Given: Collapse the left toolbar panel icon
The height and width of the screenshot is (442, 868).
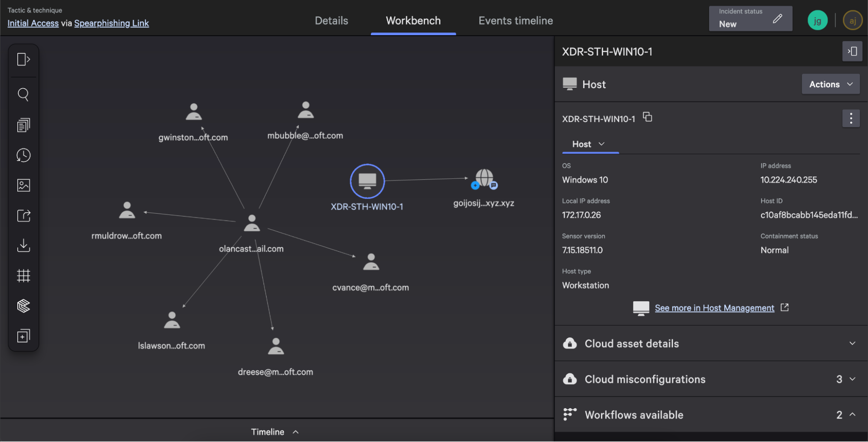Looking at the screenshot, I should (x=23, y=59).
